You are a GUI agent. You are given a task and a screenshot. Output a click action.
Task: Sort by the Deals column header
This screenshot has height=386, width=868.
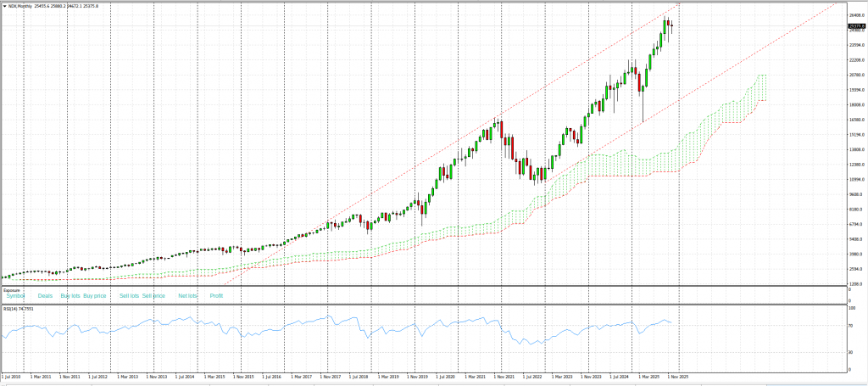coord(45,296)
